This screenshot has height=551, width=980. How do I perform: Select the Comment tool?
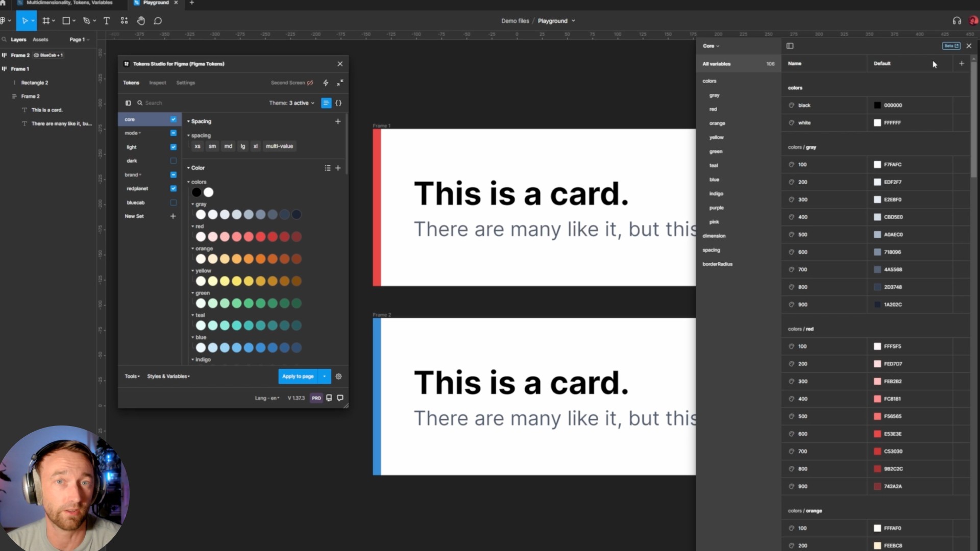158,21
